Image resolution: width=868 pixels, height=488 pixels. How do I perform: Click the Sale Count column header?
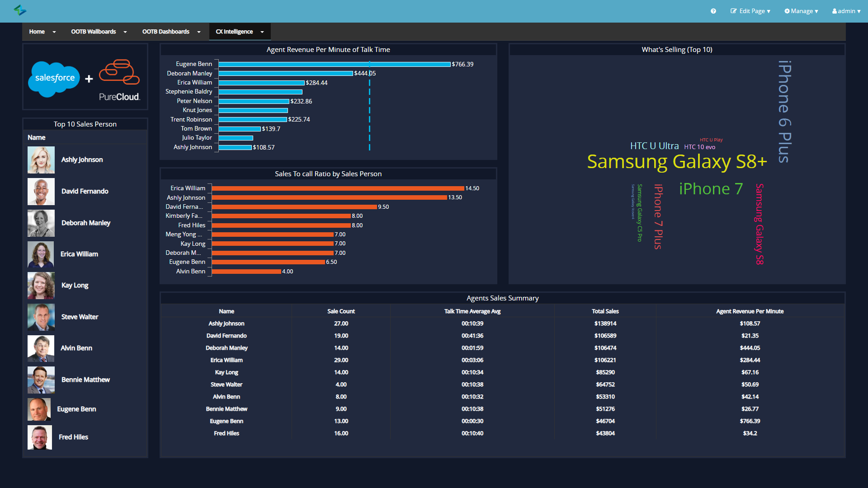(341, 311)
